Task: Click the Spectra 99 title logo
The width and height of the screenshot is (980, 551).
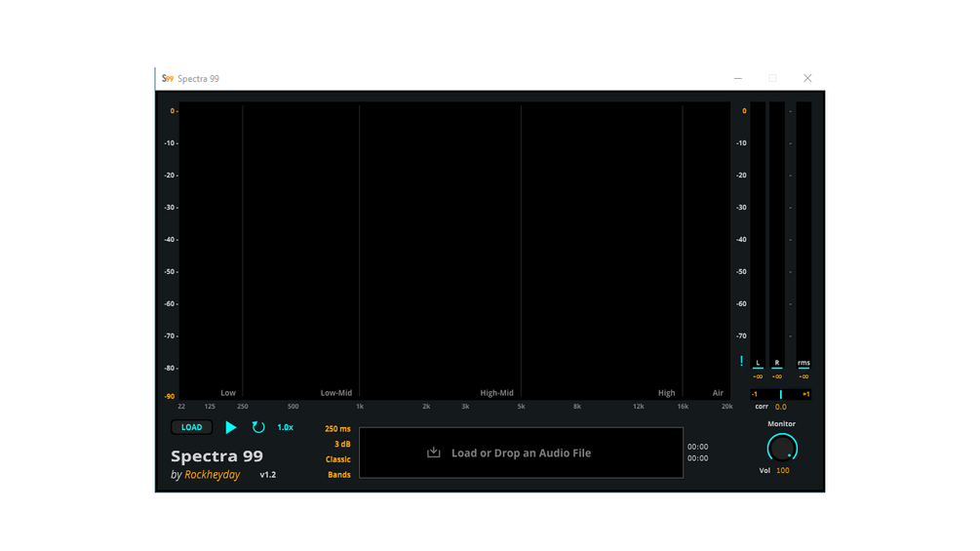Action: [x=216, y=456]
